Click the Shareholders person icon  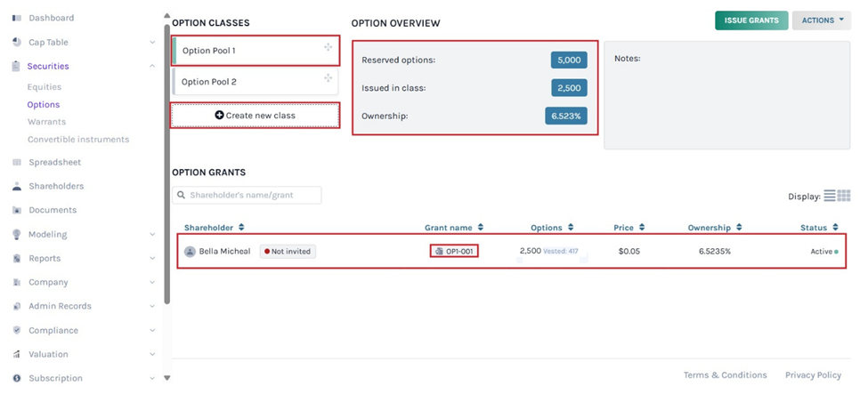(x=17, y=187)
